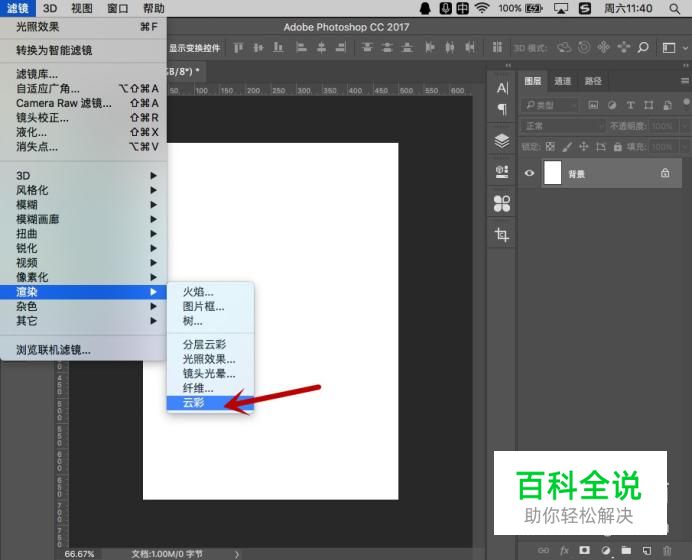Image resolution: width=692 pixels, height=560 pixels.
Task: Open 滤镜库... menu item
Action: 83,74
